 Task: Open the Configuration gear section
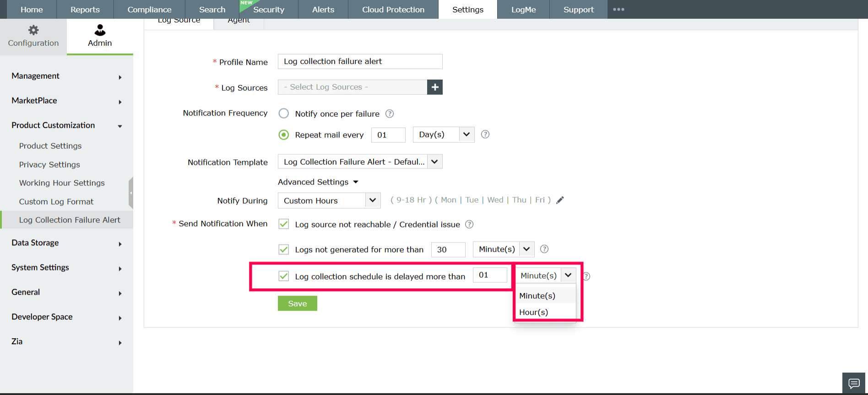pos(33,37)
